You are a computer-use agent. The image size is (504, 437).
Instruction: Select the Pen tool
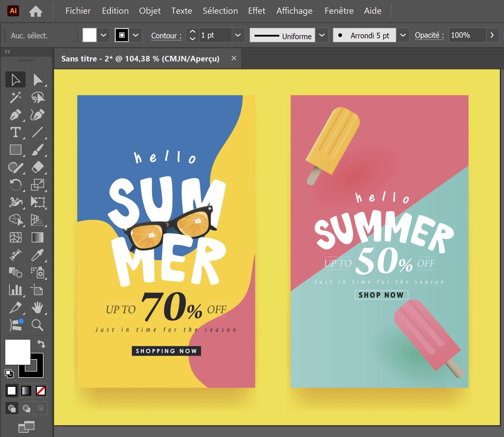pos(15,115)
